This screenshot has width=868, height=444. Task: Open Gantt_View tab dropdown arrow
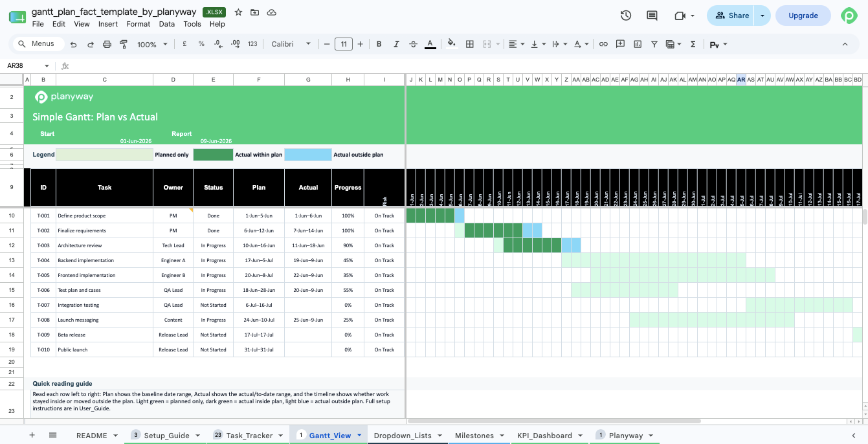pyautogui.click(x=359, y=436)
